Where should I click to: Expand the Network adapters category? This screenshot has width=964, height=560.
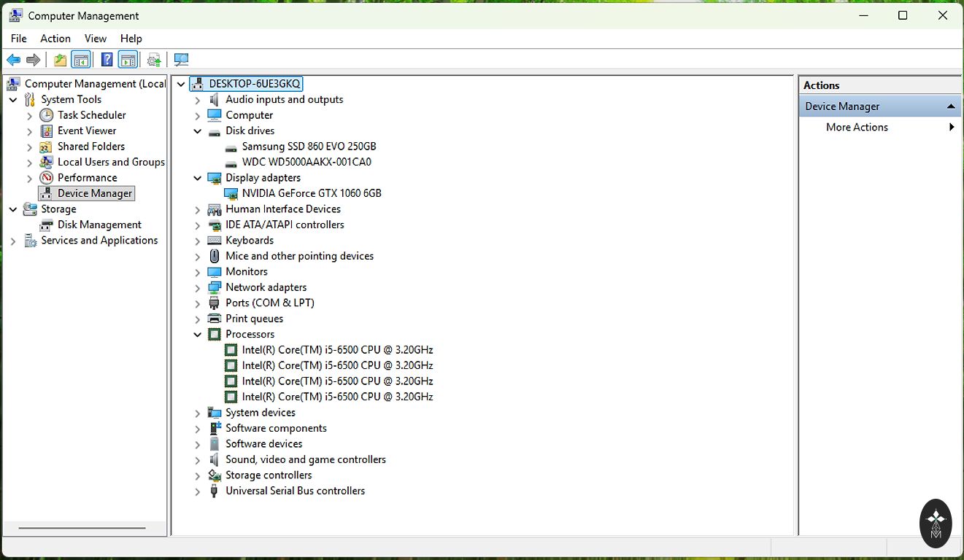[x=198, y=288]
